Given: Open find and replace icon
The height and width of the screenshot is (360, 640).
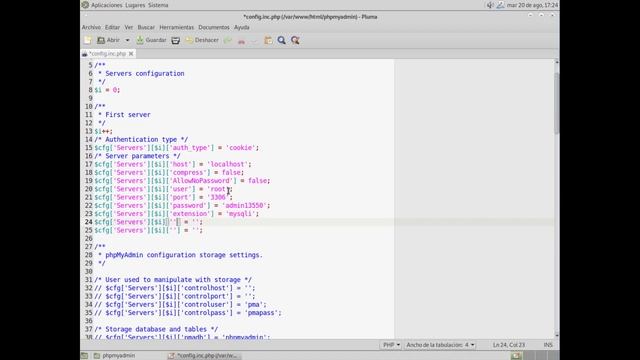Looking at the screenshot, I should pos(295,40).
